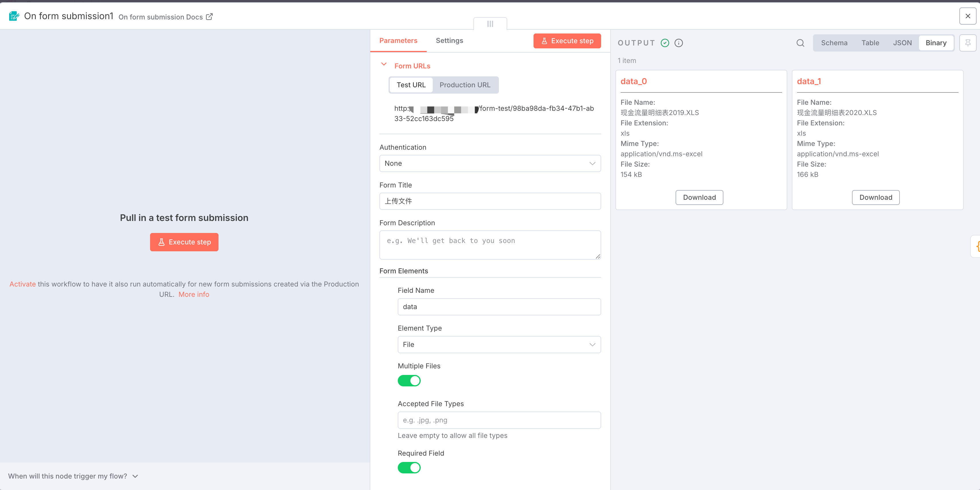Turn off the Required Field toggle

point(409,468)
